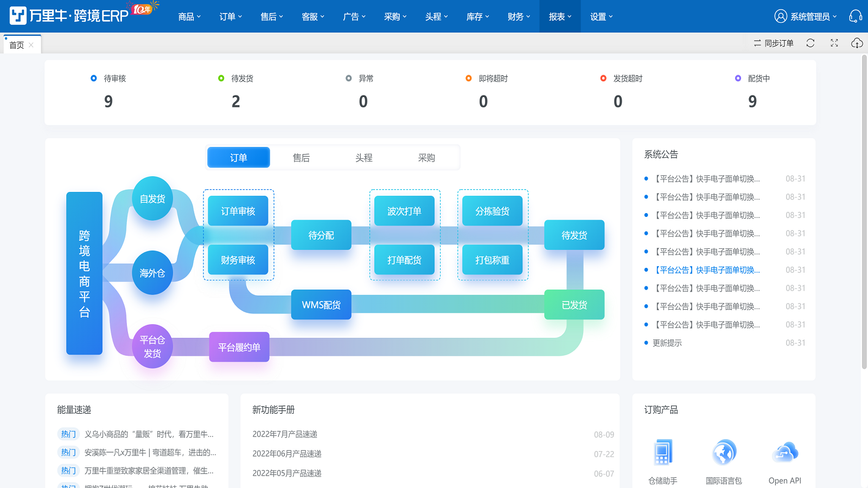The width and height of the screenshot is (868, 488).
Task: Click the 跨境电商平台 vertical block
Action: 84,273
